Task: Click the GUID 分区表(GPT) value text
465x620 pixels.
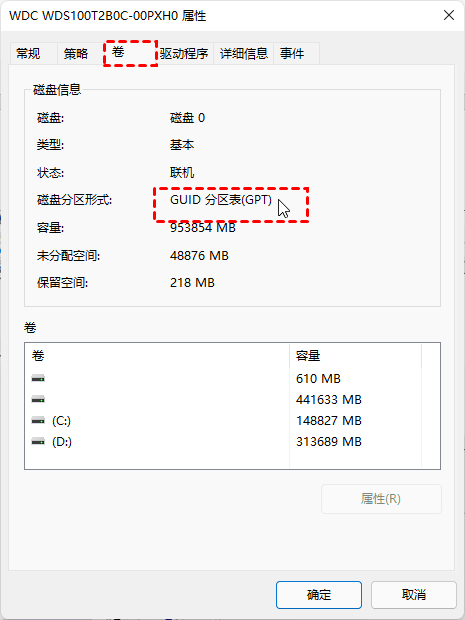Action: pos(221,200)
